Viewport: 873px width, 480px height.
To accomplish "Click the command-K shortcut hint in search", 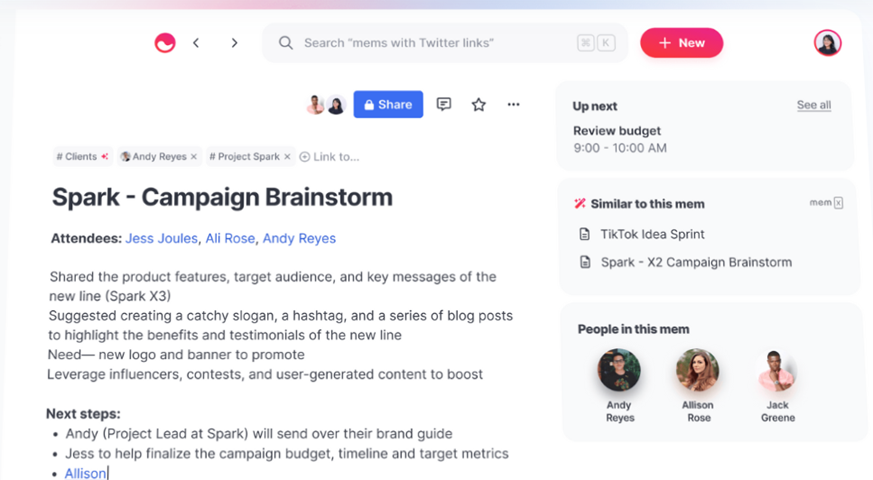I will pyautogui.click(x=596, y=43).
